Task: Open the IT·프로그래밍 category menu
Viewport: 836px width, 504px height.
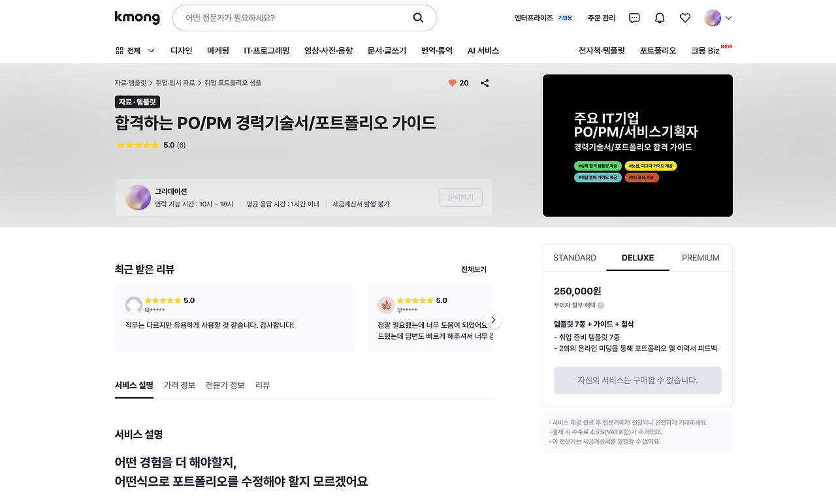Action: 266,50
